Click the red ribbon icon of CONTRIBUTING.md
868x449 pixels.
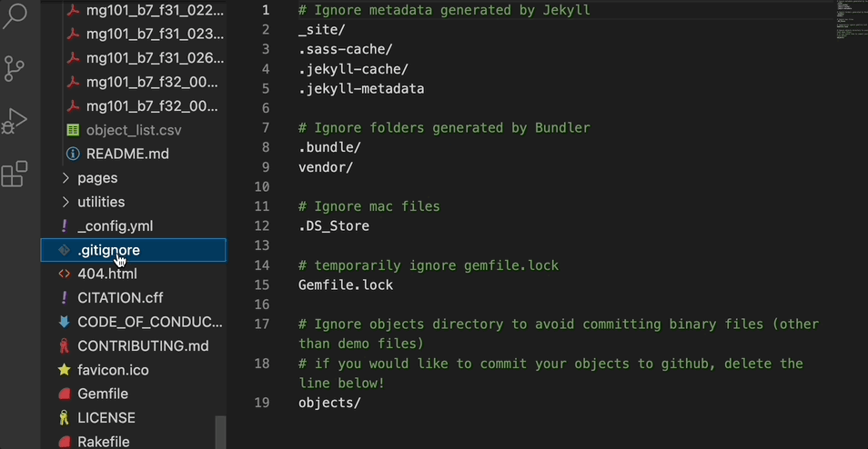[65, 346]
